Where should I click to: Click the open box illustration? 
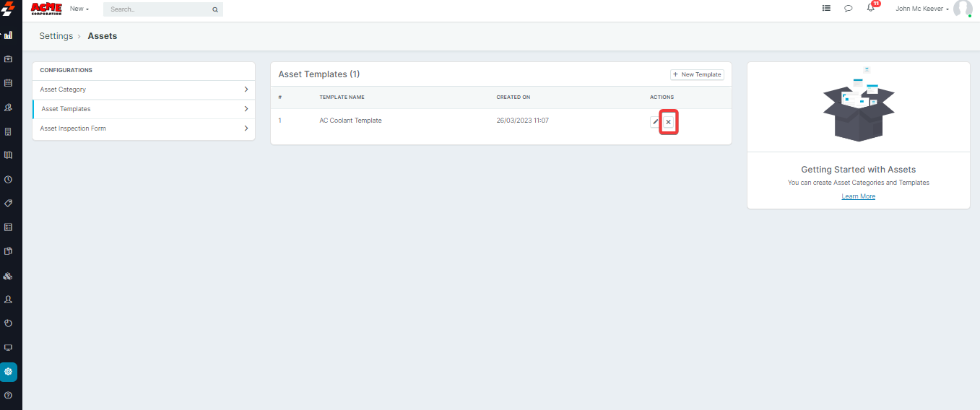(858, 104)
